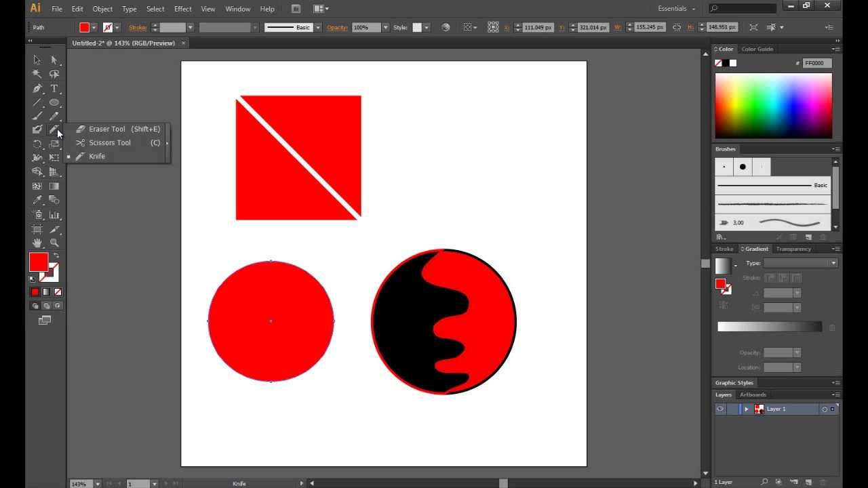Select the Type tool
Image resolution: width=868 pixels, height=488 pixels.
[x=54, y=88]
